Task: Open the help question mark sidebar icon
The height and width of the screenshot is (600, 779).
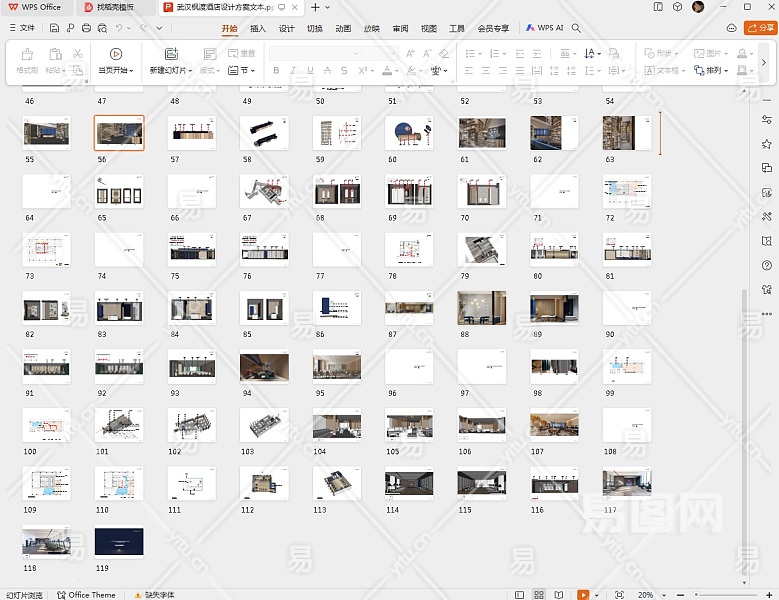Action: pos(767,264)
